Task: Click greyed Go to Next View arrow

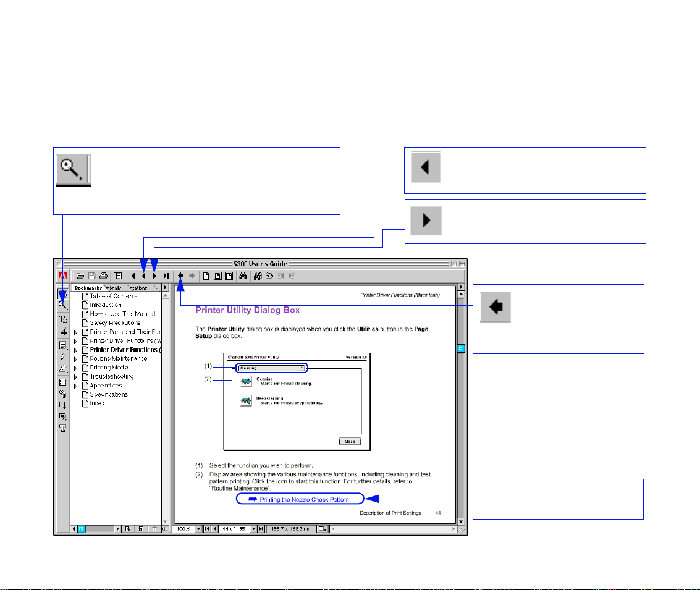Action: pyautogui.click(x=192, y=276)
